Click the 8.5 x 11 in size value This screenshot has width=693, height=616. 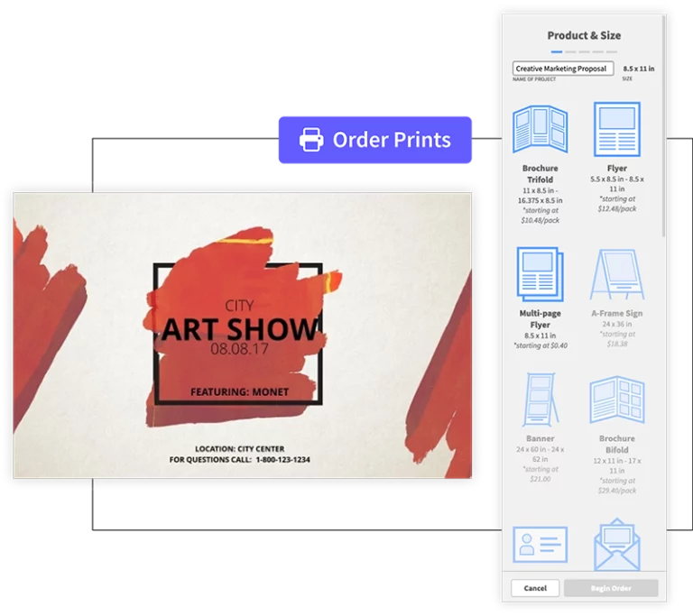coord(639,69)
